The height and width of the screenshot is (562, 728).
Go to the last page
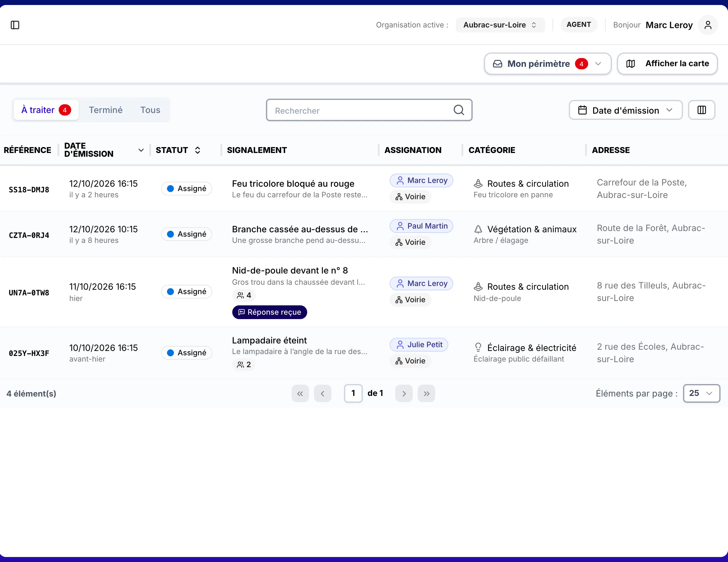426,393
